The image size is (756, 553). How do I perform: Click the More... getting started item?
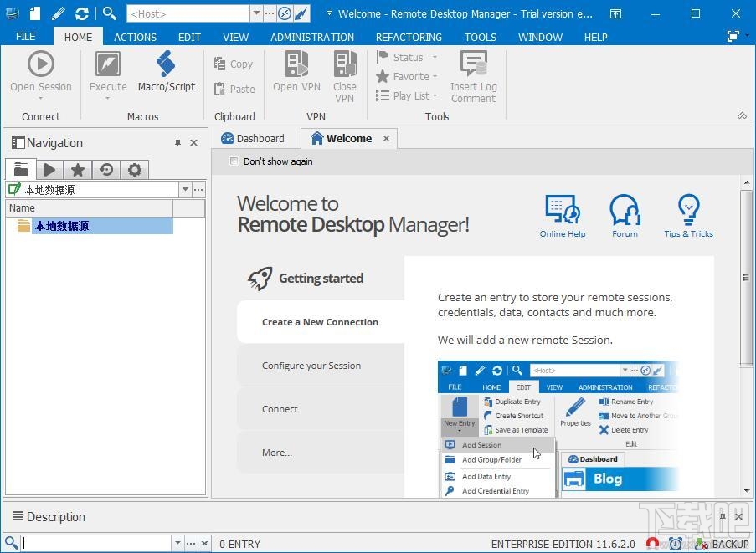277,453
